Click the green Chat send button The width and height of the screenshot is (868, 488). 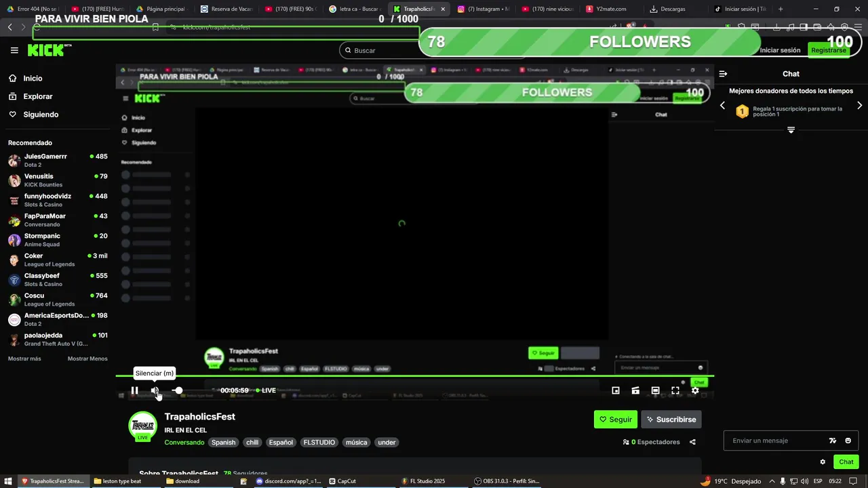(846, 462)
